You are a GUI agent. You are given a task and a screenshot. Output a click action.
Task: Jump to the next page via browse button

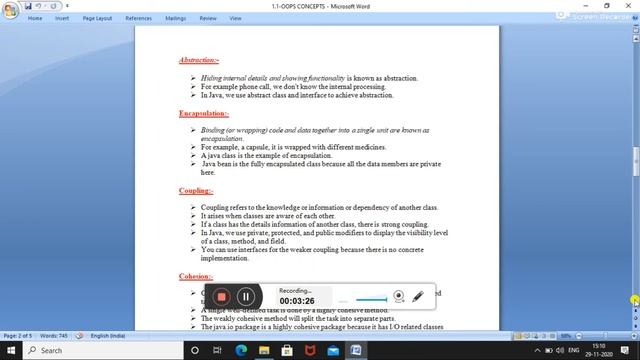coord(636,326)
